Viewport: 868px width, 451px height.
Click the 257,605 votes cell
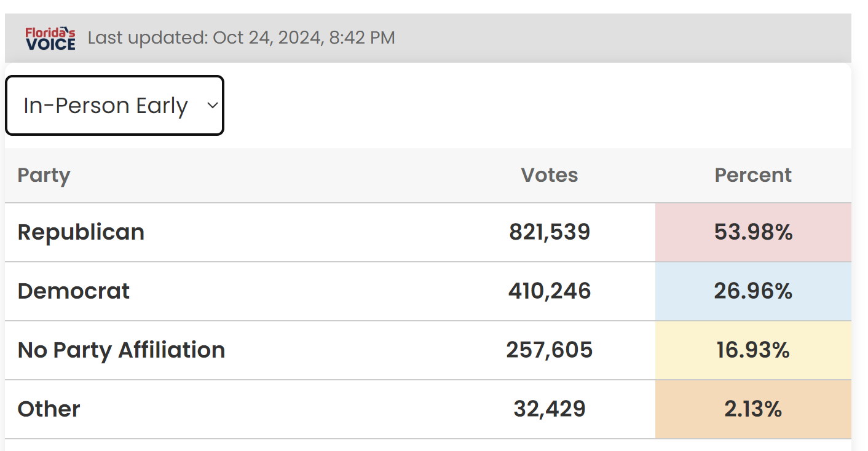[x=550, y=350]
